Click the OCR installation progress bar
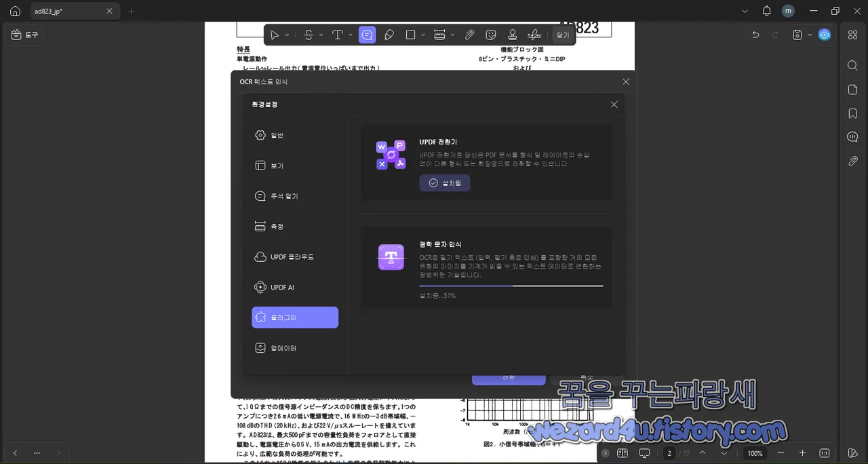868x464 pixels. 511,286
